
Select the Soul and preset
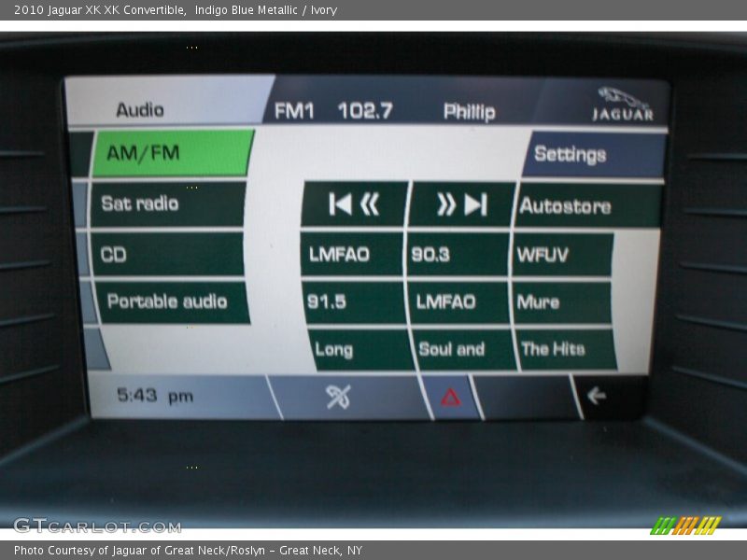(x=463, y=350)
